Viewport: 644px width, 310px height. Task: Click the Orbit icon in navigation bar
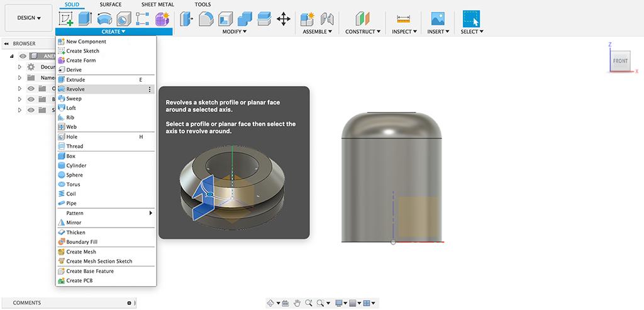pyautogui.click(x=270, y=303)
